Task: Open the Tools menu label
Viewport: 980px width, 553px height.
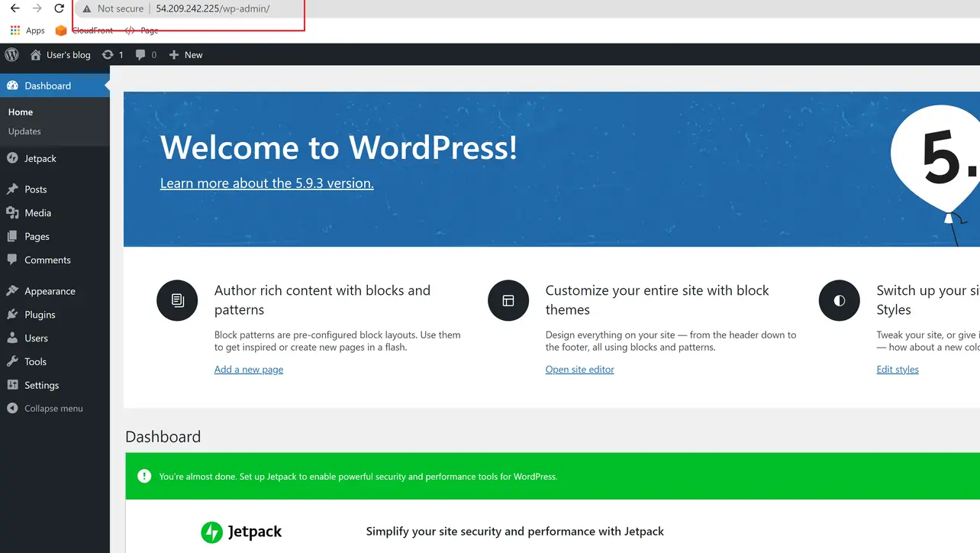Action: click(35, 362)
